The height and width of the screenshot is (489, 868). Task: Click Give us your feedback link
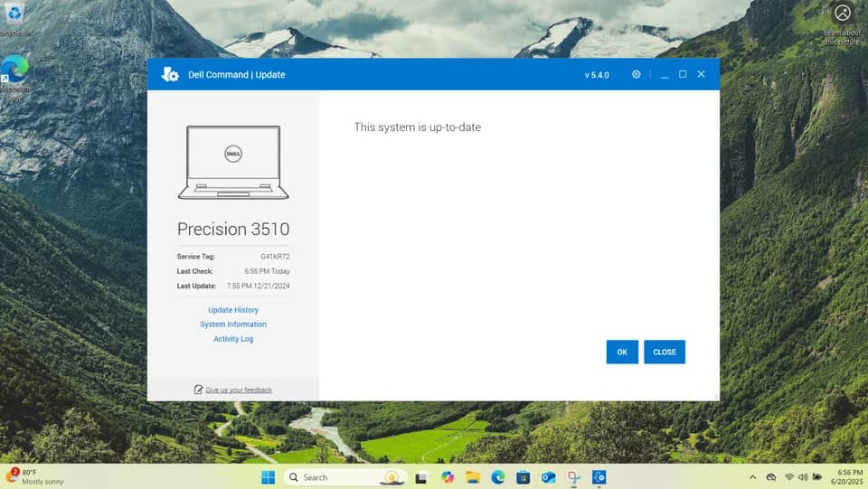click(x=239, y=390)
